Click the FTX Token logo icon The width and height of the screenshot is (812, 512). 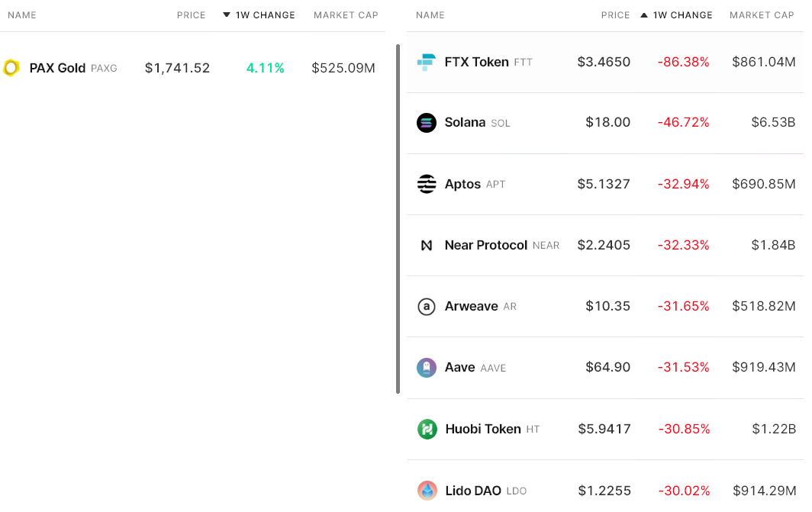tap(427, 63)
